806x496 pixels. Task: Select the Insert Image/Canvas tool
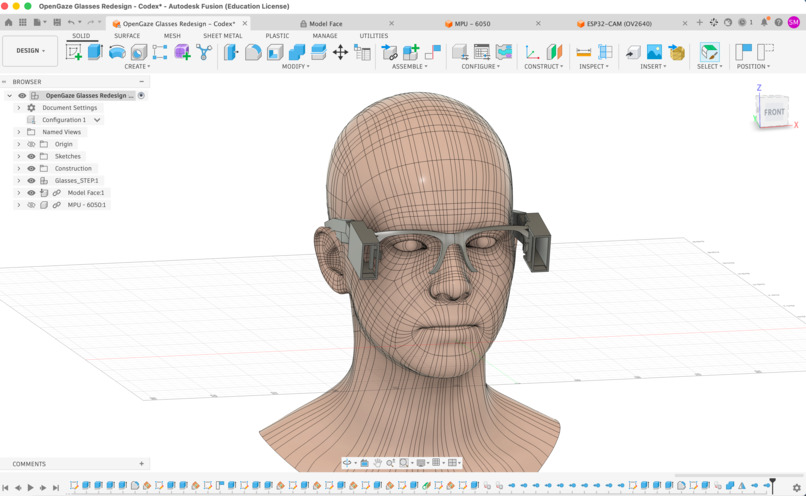tap(654, 52)
